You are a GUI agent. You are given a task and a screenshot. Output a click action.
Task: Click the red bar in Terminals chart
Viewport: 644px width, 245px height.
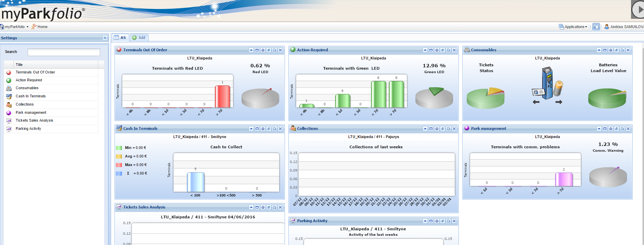222,96
